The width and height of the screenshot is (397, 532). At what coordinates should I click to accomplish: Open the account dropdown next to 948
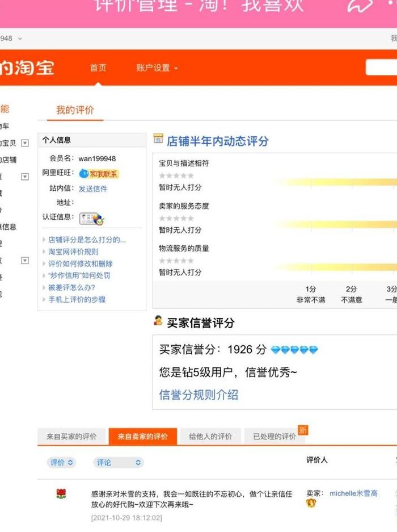pos(20,39)
